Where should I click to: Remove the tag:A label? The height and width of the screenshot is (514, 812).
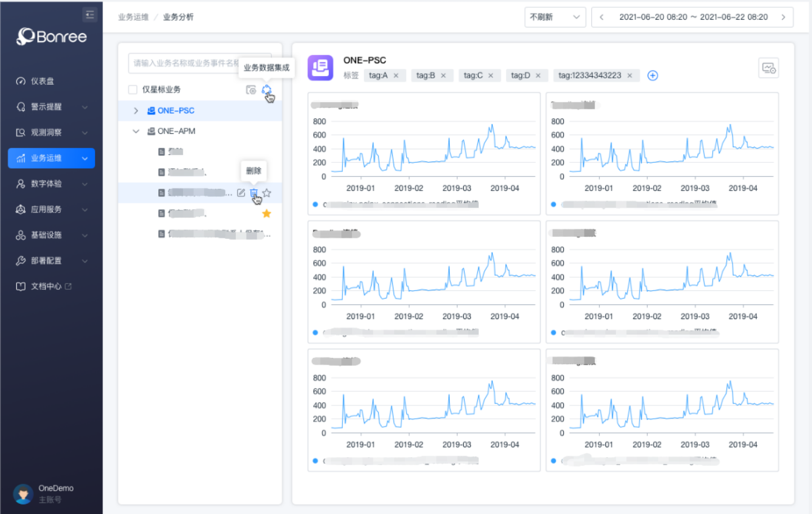[396, 76]
